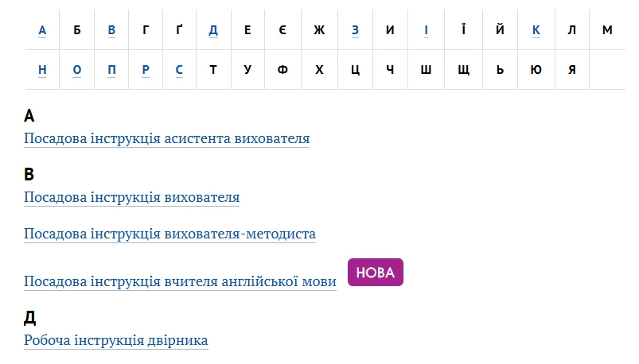This screenshot has height=364, width=639.
Task: Jump to letter К in alphabet index
Action: click(x=536, y=30)
